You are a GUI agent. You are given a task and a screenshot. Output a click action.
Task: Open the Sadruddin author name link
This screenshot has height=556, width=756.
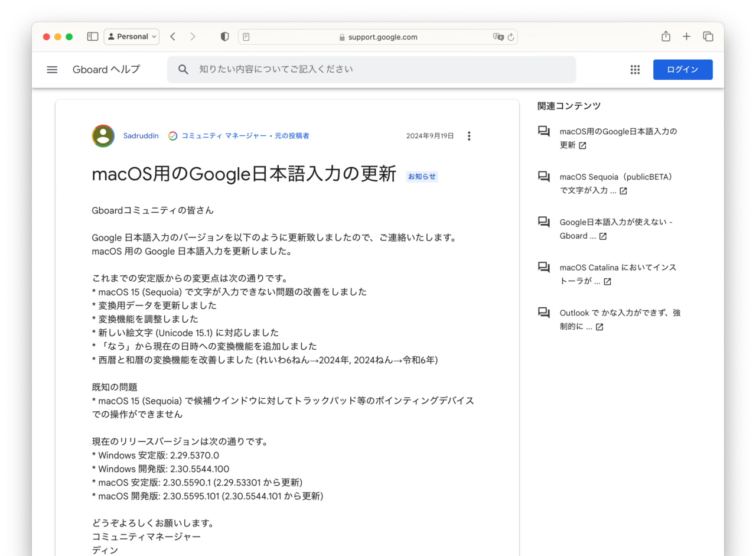[x=141, y=136]
